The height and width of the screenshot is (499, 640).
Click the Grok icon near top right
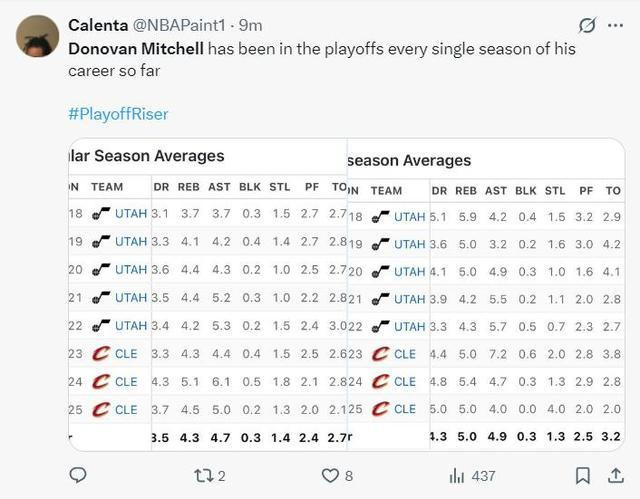point(588,25)
